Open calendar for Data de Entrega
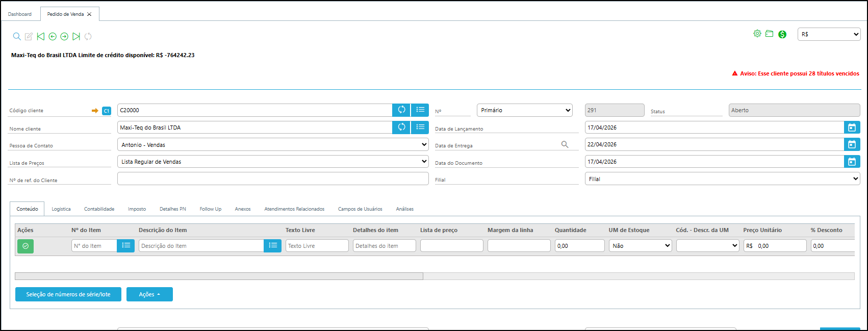This screenshot has width=868, height=331. tap(852, 144)
